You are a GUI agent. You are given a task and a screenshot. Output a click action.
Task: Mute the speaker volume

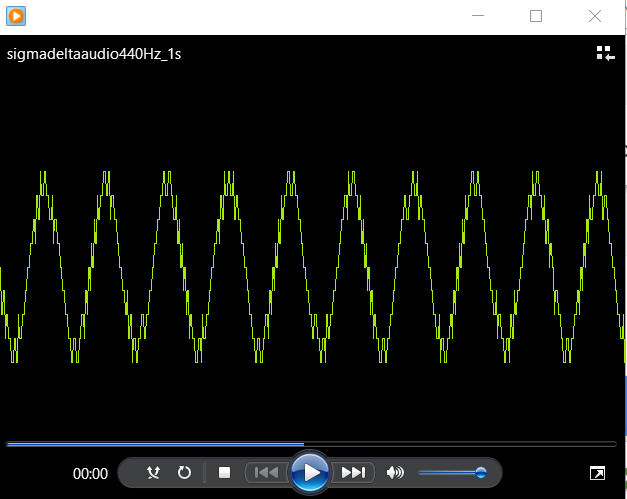click(x=395, y=473)
